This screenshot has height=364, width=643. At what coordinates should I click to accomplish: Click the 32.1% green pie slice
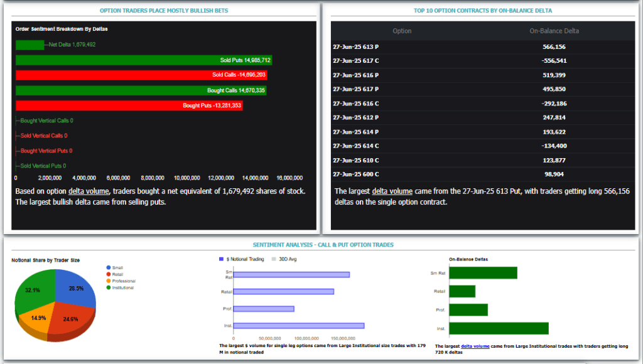pyautogui.click(x=35, y=289)
